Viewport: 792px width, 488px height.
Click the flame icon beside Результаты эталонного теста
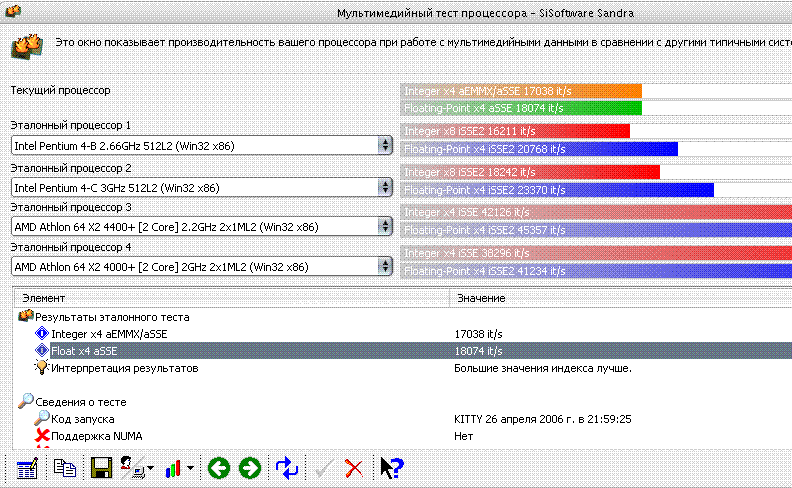coord(25,316)
